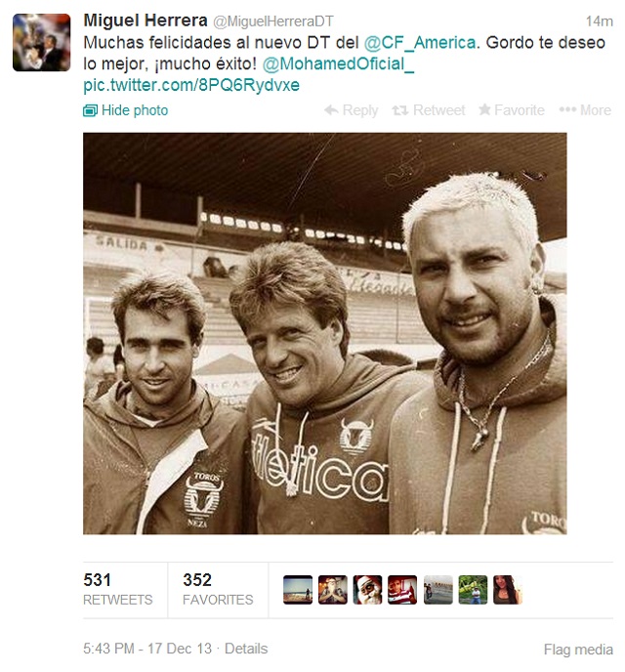
Task: Open the beach avatar of first retweeter
Action: pos(298,590)
